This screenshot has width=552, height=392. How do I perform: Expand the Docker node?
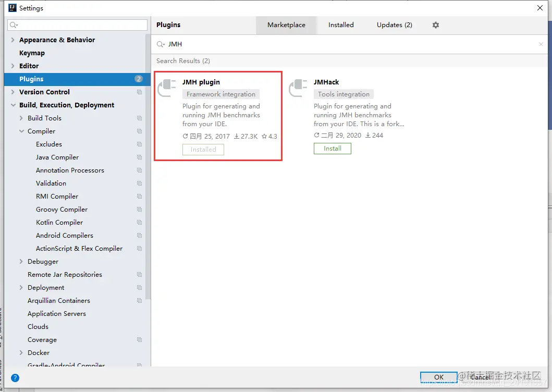[21, 352]
